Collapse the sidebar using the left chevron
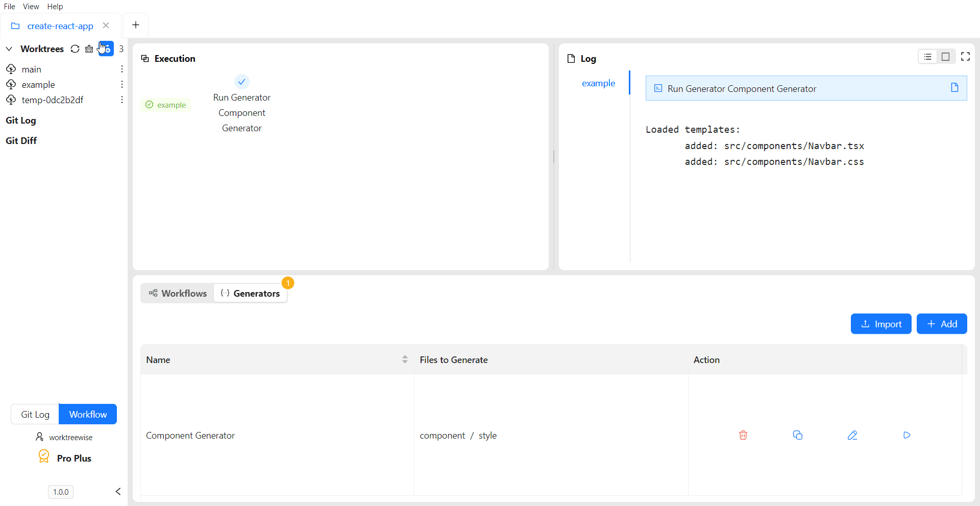The height and width of the screenshot is (506, 980). click(118, 492)
